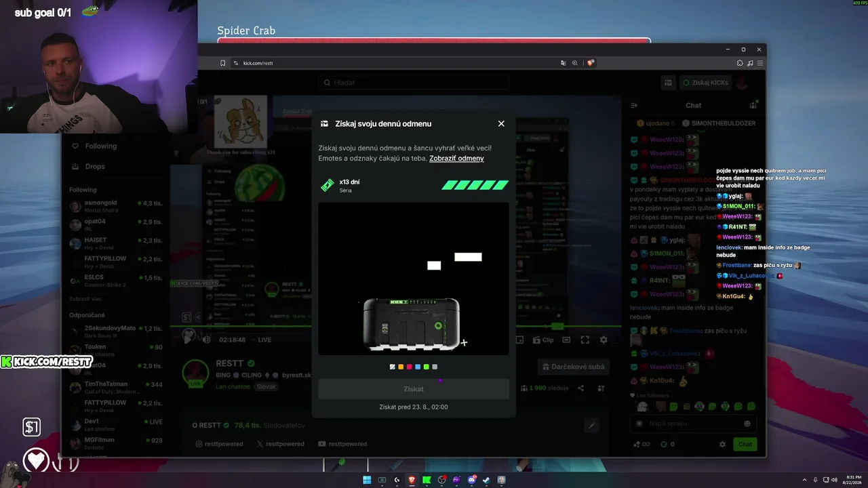Viewport: 868px width, 488px height.
Task: Open resttpowered YouTube link
Action: (x=342, y=444)
